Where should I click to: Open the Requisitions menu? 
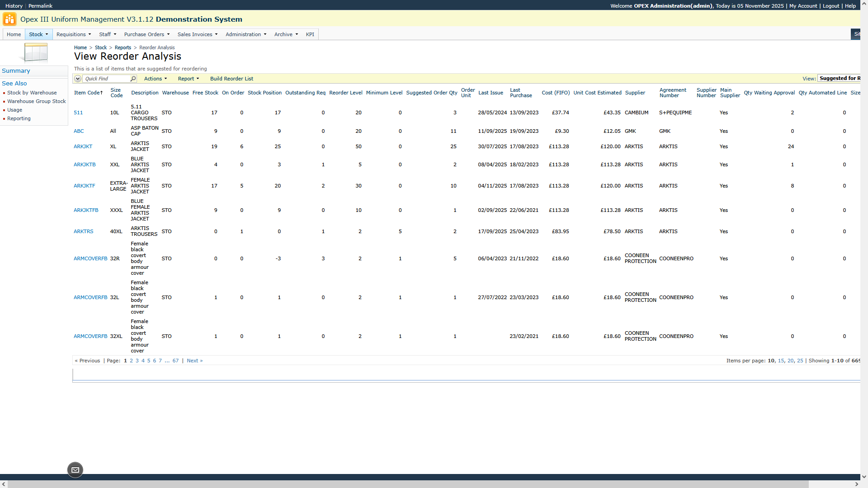coord(73,34)
